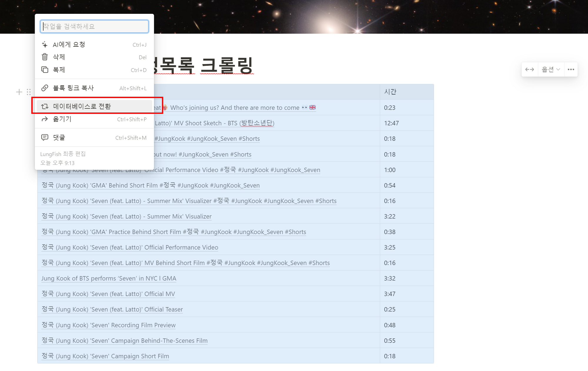This screenshot has height=371, width=588.
Task: Click the 시간 column header
Action: click(390, 92)
